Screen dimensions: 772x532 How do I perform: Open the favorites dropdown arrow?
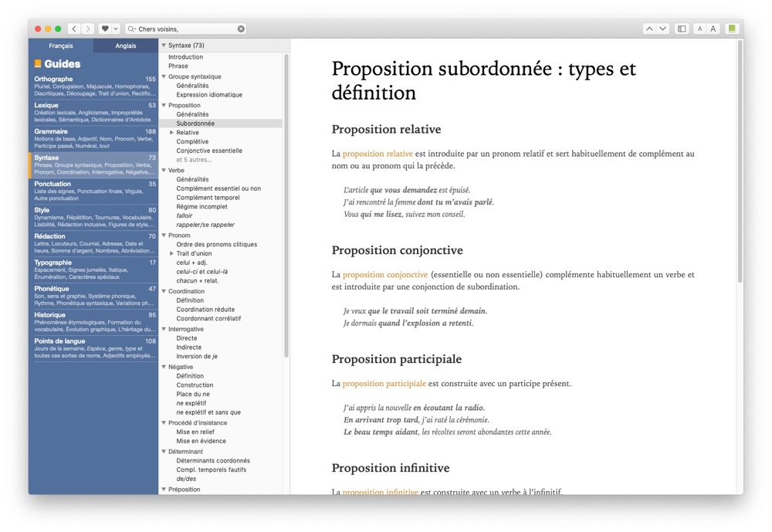(116, 29)
